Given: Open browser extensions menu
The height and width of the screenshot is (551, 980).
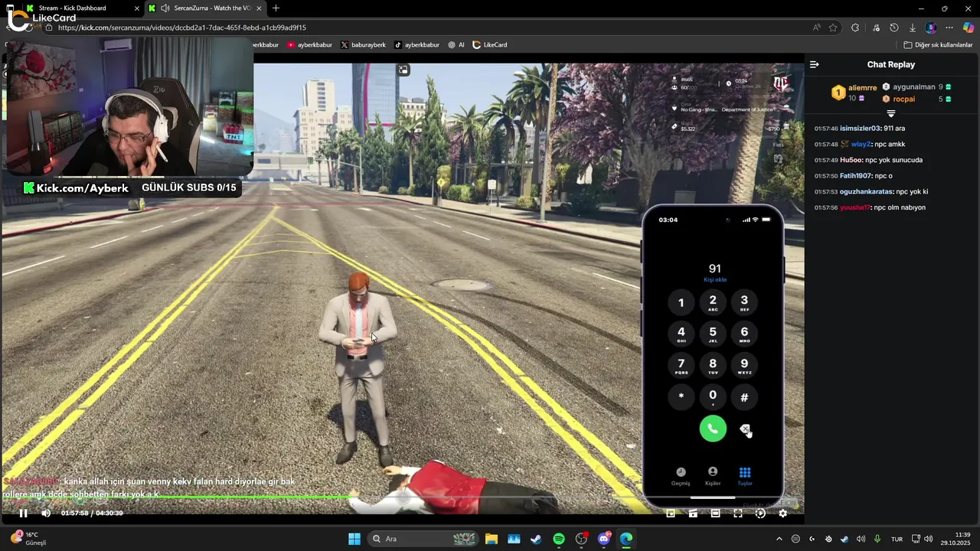Looking at the screenshot, I should tap(855, 28).
